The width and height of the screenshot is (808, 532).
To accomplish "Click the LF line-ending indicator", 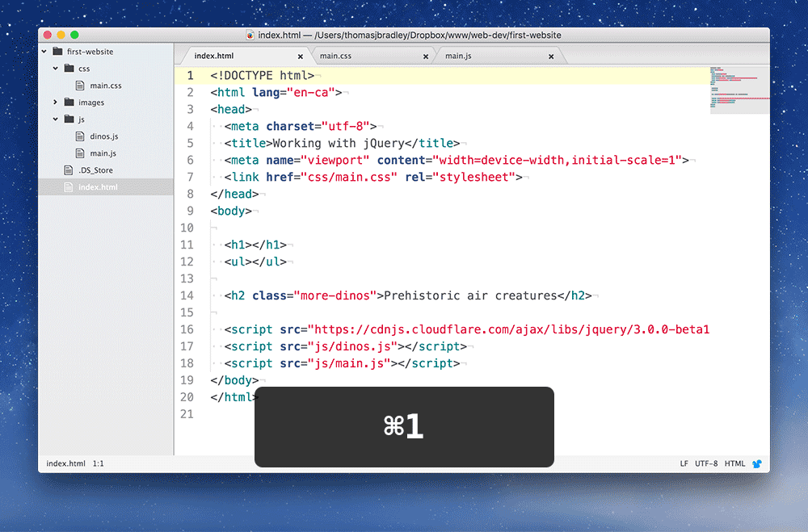I will (x=684, y=463).
